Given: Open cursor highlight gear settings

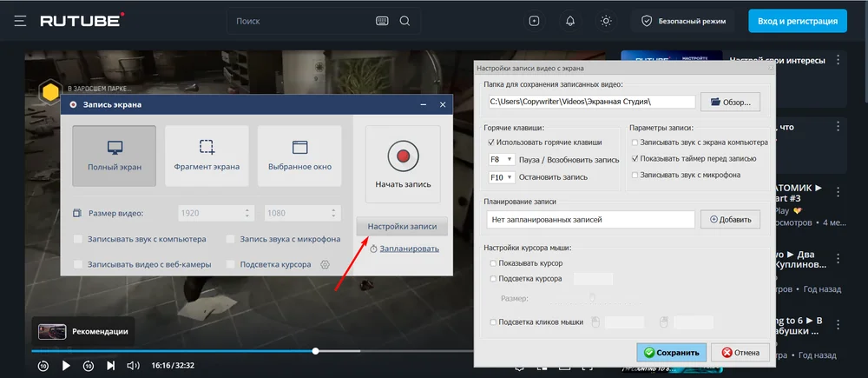Looking at the screenshot, I should 325,264.
